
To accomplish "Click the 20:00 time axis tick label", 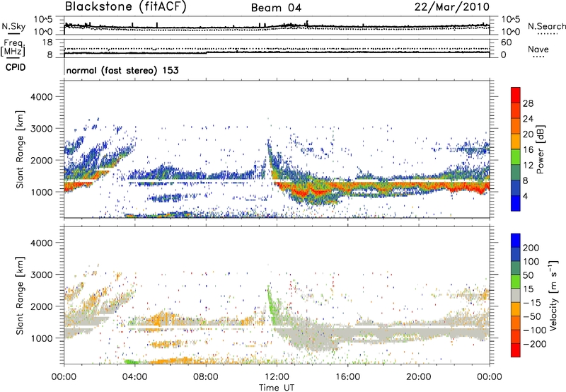I will tap(418, 377).
